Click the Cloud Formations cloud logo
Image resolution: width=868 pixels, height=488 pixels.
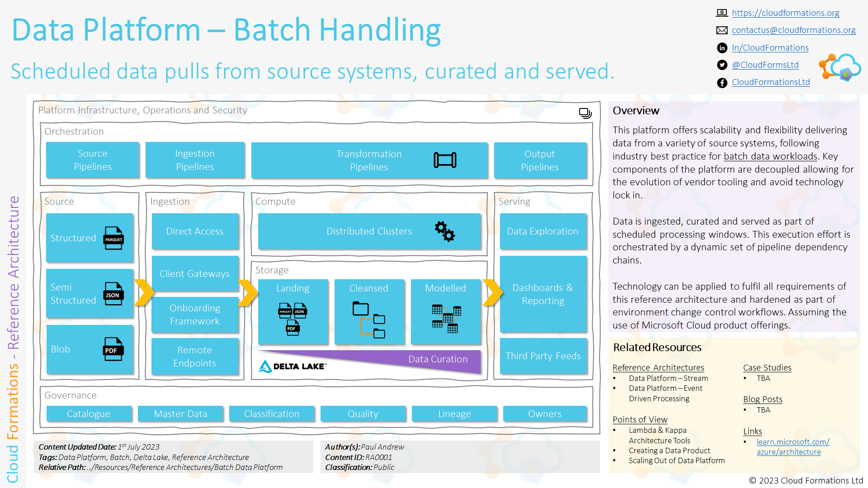click(x=840, y=68)
